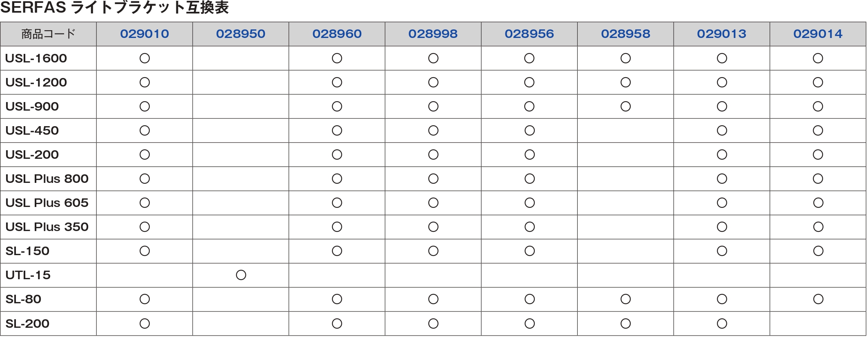Follow the 028998 product code link
This screenshot has height=338, width=868.
click(433, 34)
